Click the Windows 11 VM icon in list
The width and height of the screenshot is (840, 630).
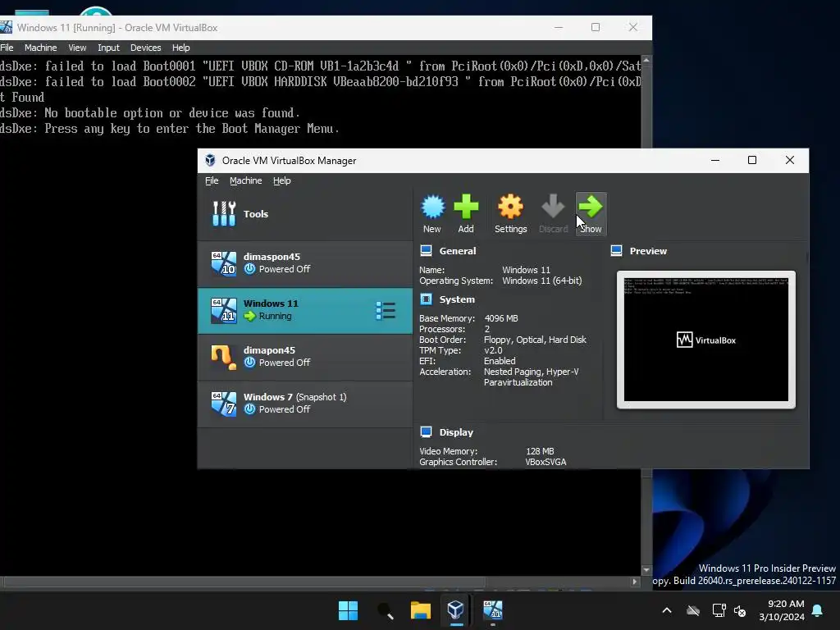click(x=223, y=311)
